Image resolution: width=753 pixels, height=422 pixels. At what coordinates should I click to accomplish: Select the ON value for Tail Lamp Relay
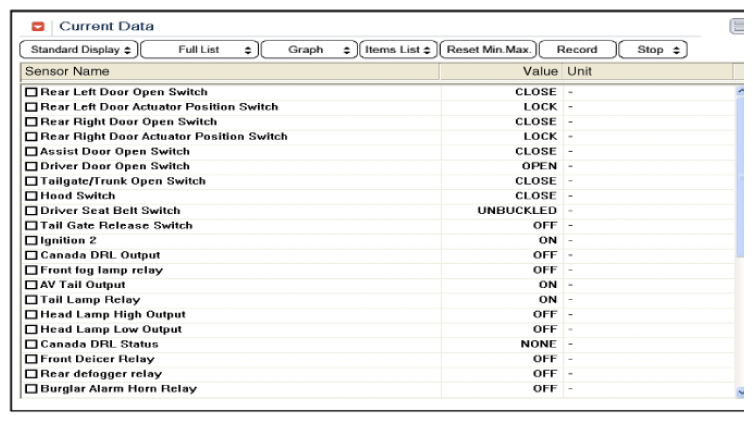pyautogui.click(x=547, y=300)
